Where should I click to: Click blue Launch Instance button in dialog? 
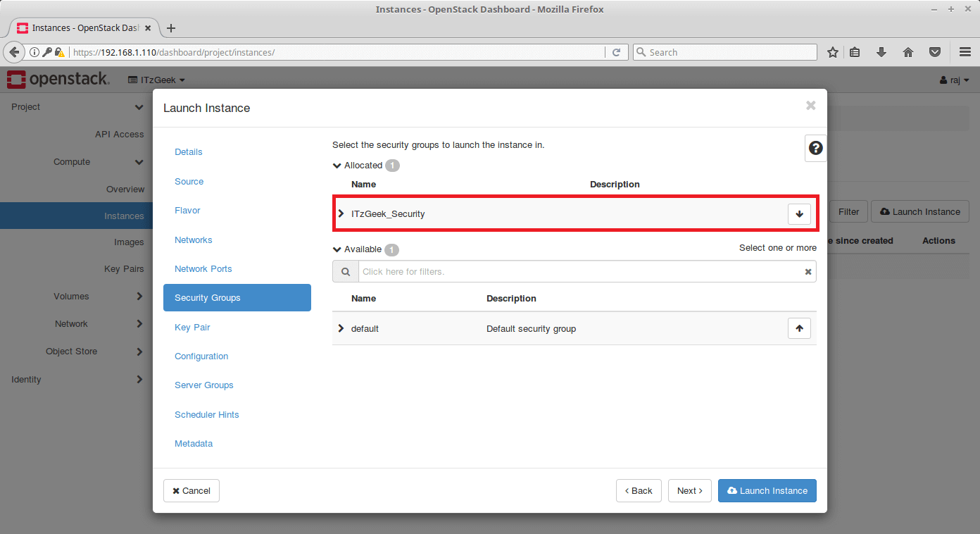click(x=767, y=491)
